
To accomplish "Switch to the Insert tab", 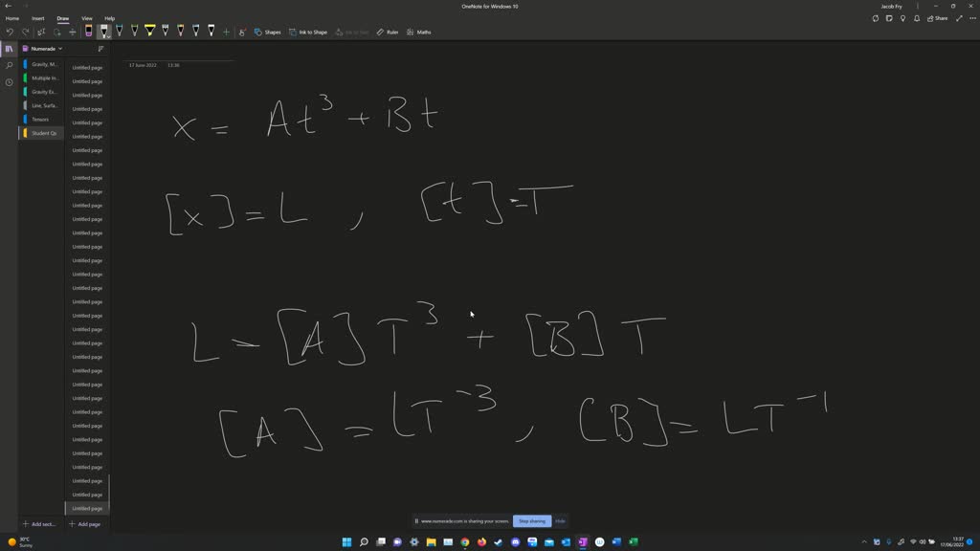I will pos(38,18).
